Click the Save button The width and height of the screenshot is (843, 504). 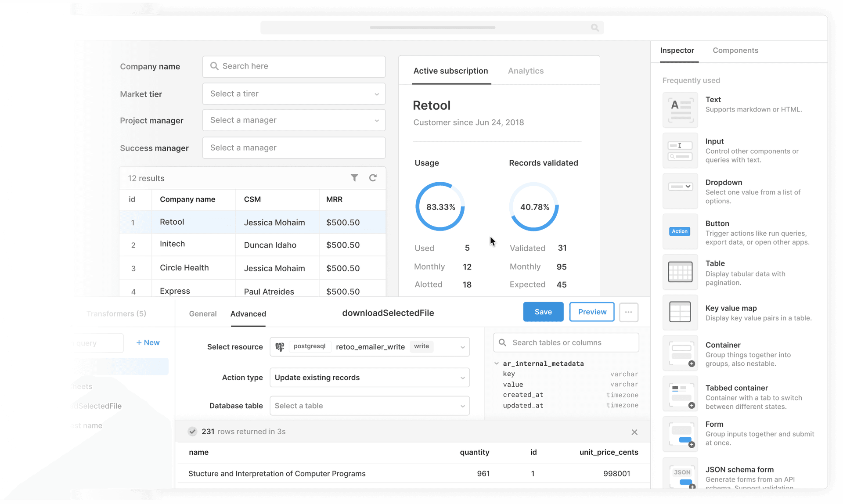tap(543, 312)
